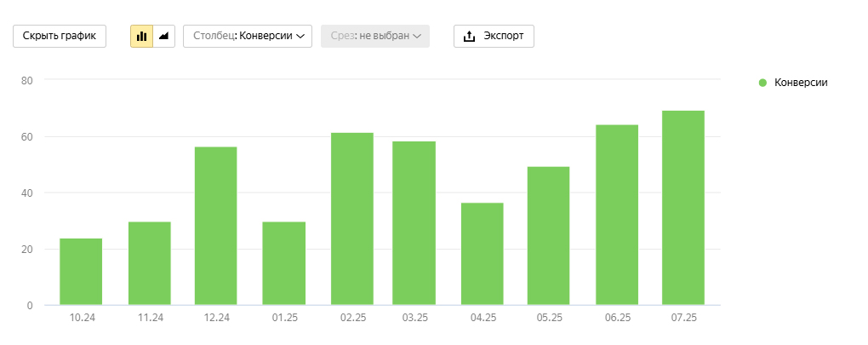The height and width of the screenshot is (345, 868).
Task: Select the 05.25 column in chart
Action: [549, 236]
